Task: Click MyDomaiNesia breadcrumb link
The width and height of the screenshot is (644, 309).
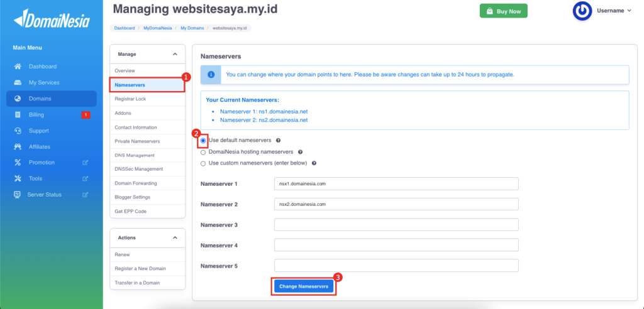Action: tap(157, 28)
